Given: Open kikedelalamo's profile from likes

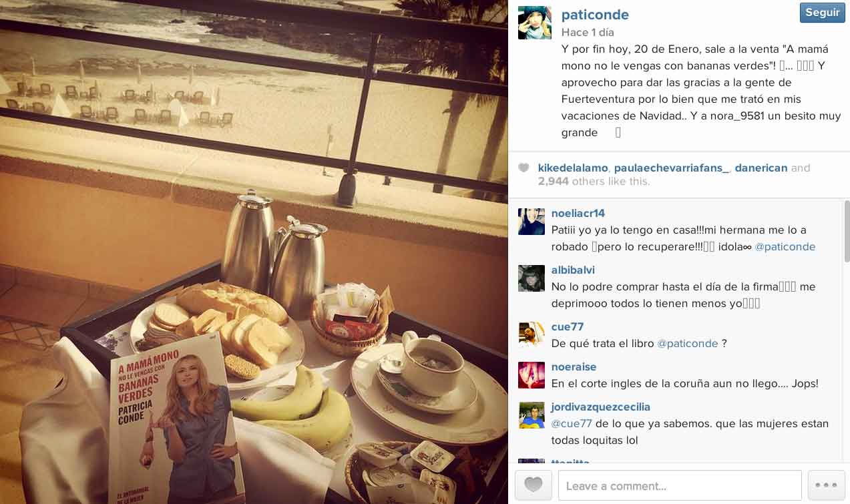Looking at the screenshot, I should [x=573, y=168].
